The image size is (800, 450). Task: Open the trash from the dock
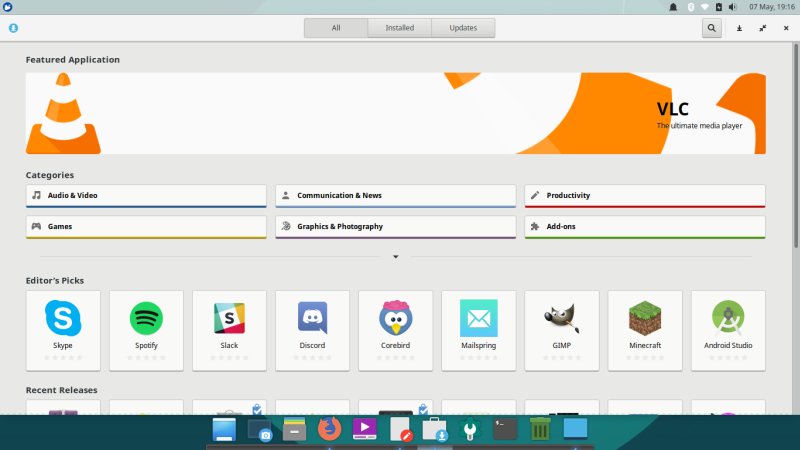click(x=540, y=429)
